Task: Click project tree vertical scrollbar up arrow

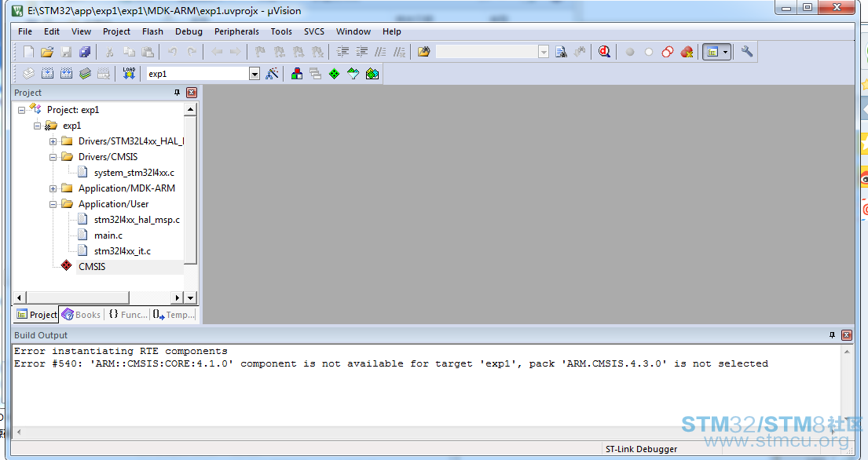Action: pos(190,109)
